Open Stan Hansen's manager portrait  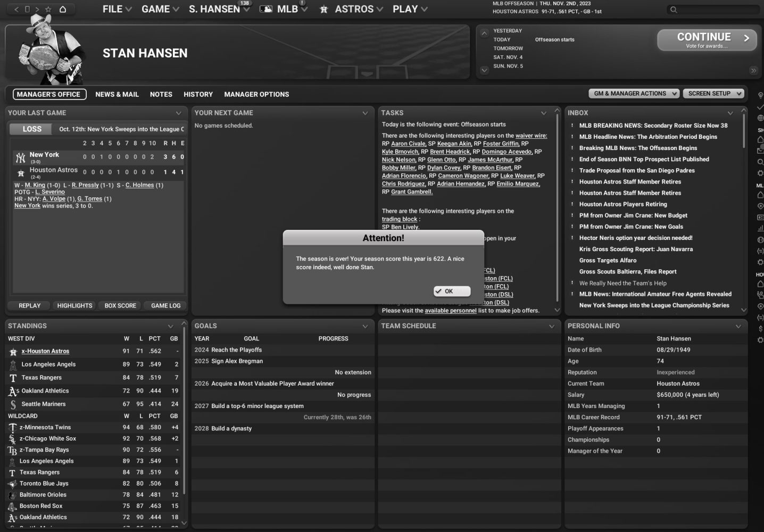pos(51,49)
